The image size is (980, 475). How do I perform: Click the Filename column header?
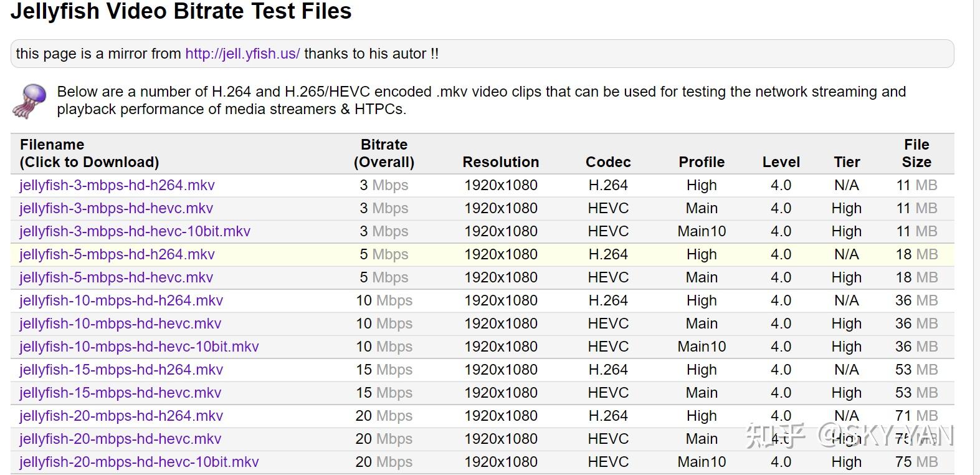(x=89, y=153)
